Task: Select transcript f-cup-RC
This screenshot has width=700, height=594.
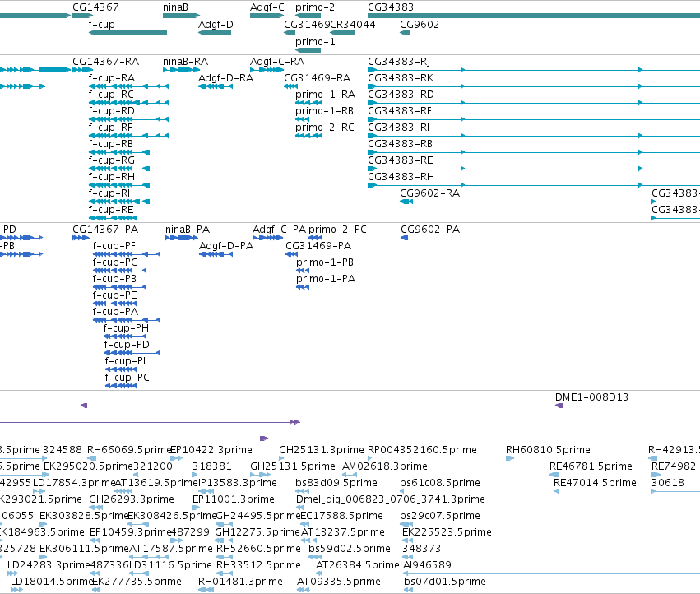Action: [x=111, y=95]
